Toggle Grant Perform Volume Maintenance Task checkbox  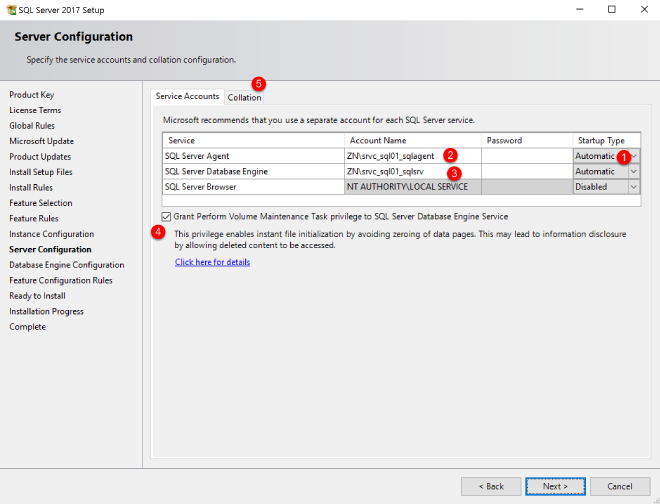[x=166, y=216]
